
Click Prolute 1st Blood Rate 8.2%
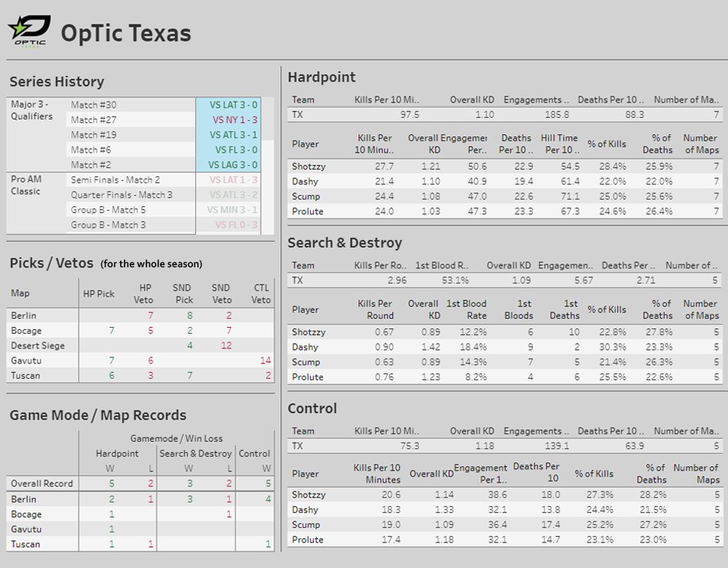[x=476, y=376]
